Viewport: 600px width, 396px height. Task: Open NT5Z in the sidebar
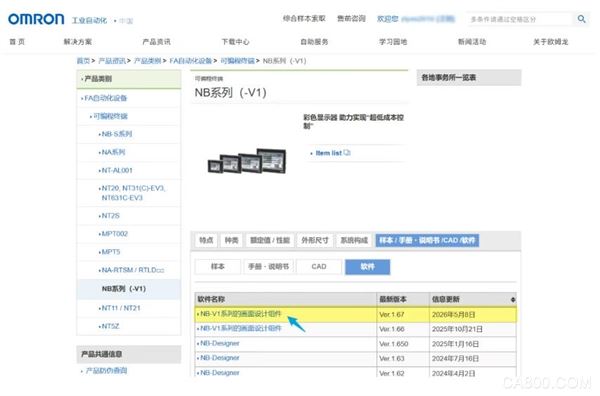pos(111,326)
